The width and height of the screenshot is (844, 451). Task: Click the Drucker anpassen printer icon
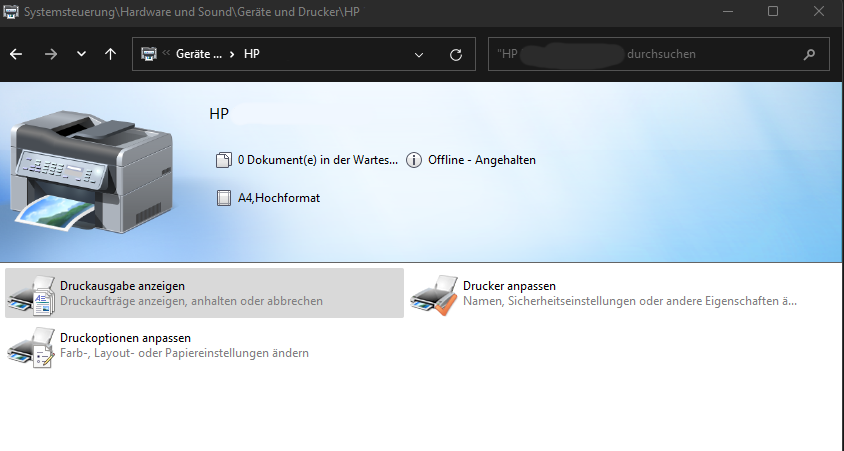point(434,295)
